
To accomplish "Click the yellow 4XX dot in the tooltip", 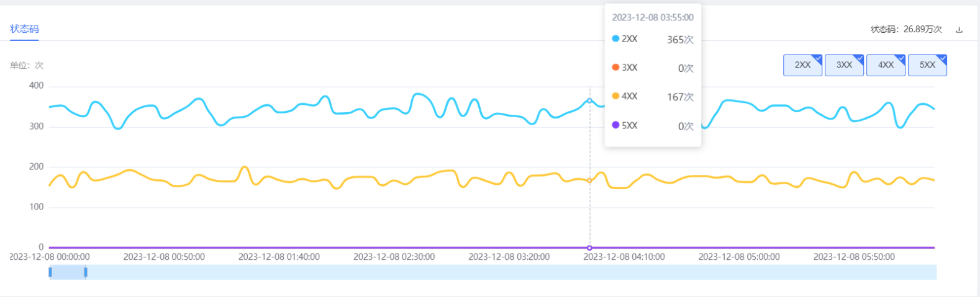I will 615,96.
